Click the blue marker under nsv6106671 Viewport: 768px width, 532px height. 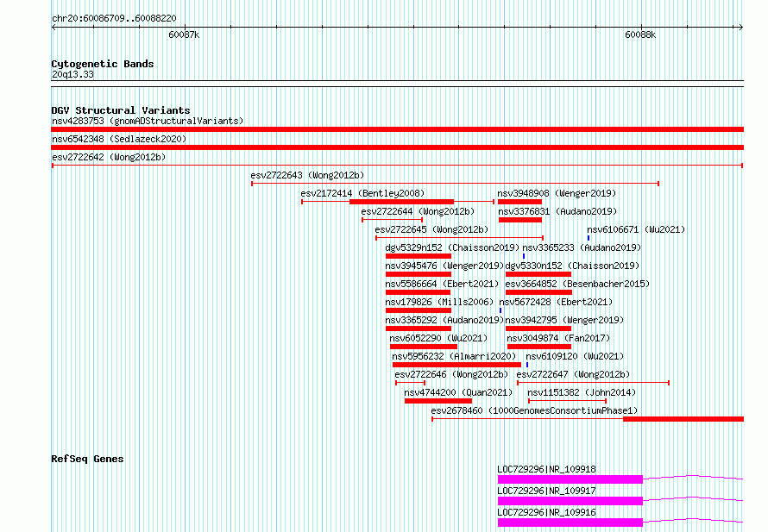coord(589,238)
